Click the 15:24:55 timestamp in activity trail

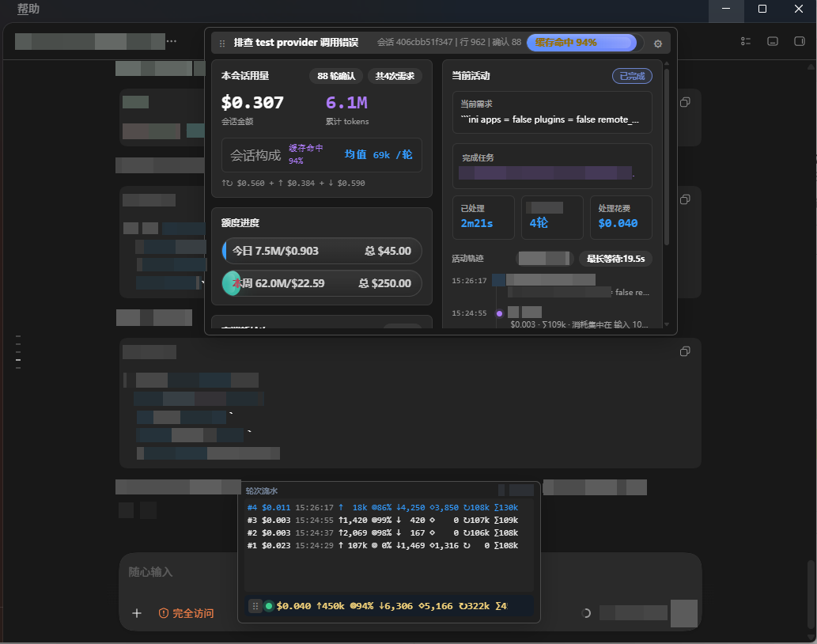469,313
